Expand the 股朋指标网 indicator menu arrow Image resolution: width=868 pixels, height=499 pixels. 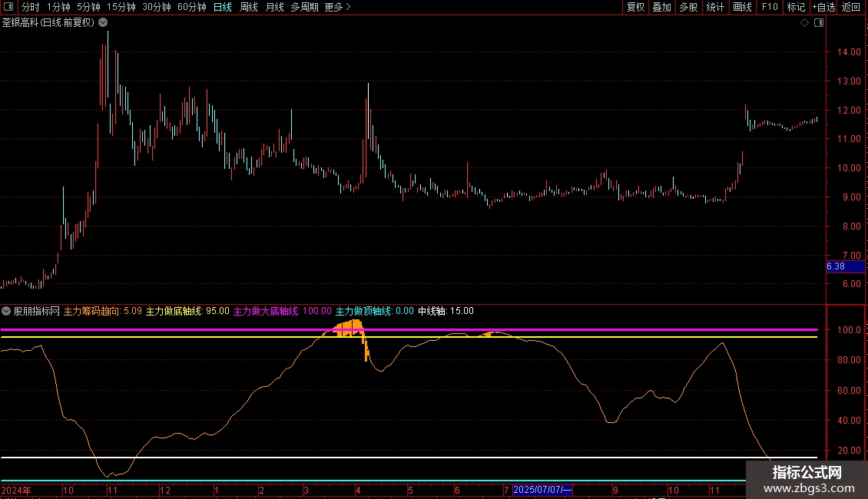pos(7,312)
